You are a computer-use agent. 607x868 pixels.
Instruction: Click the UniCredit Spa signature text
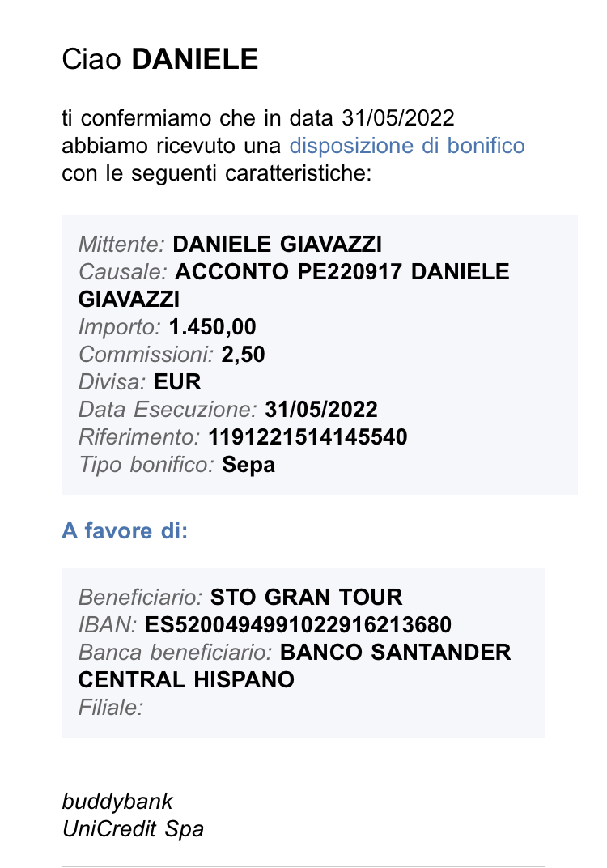133,828
